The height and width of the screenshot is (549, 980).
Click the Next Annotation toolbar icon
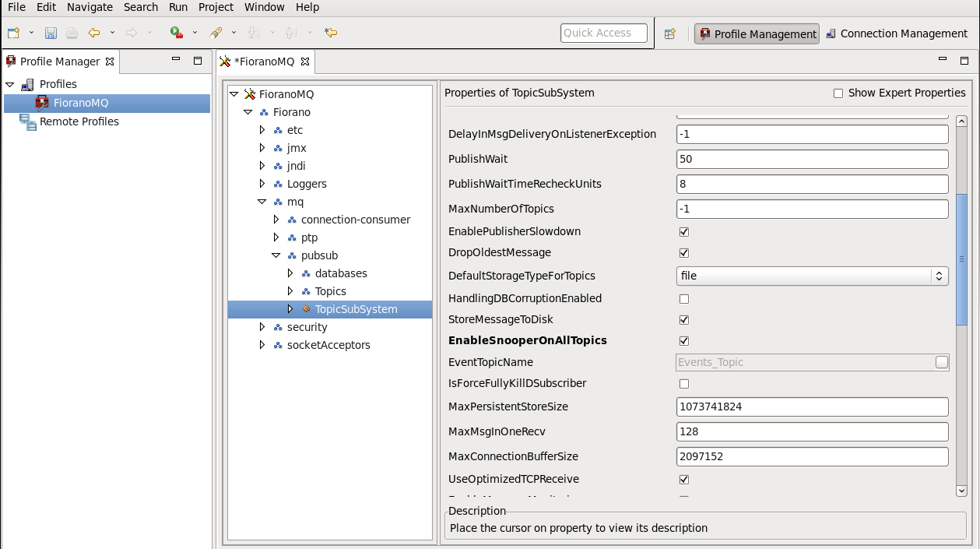tap(252, 33)
